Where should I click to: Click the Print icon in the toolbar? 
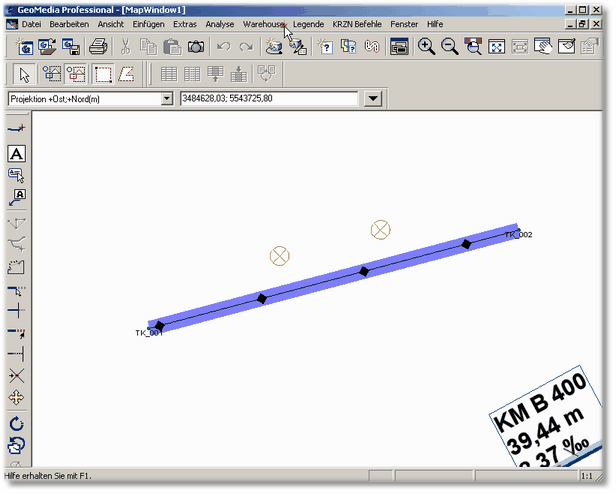(x=99, y=46)
